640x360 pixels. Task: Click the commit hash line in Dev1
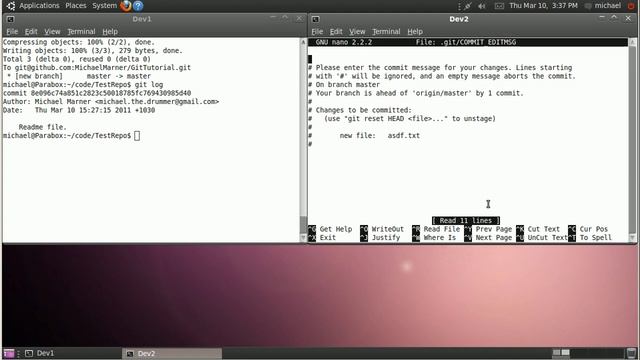point(97,93)
